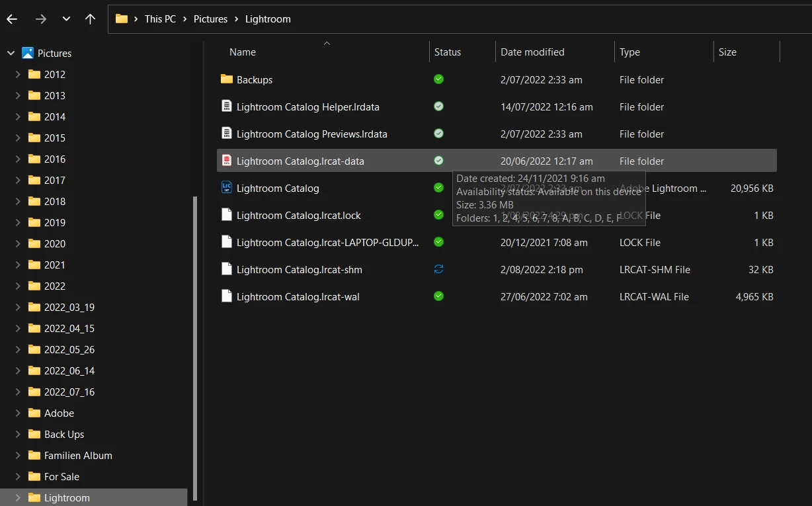Go up one folder level
Viewport: 812px width, 506px height.
(x=91, y=19)
